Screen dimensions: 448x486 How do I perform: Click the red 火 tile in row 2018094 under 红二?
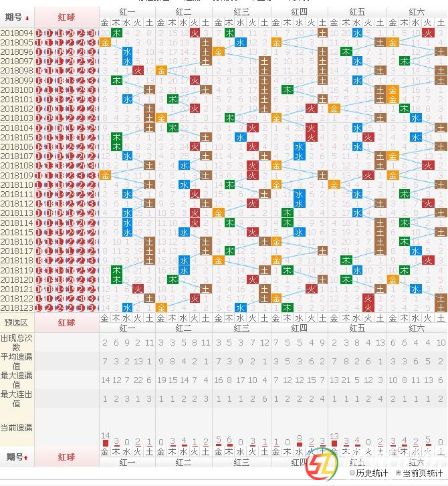pos(195,33)
